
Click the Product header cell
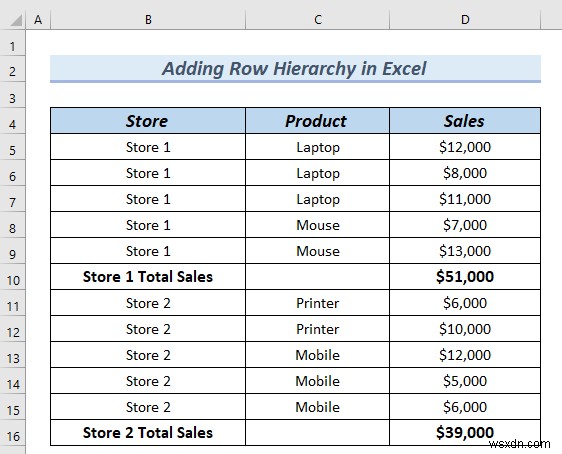[x=318, y=121]
